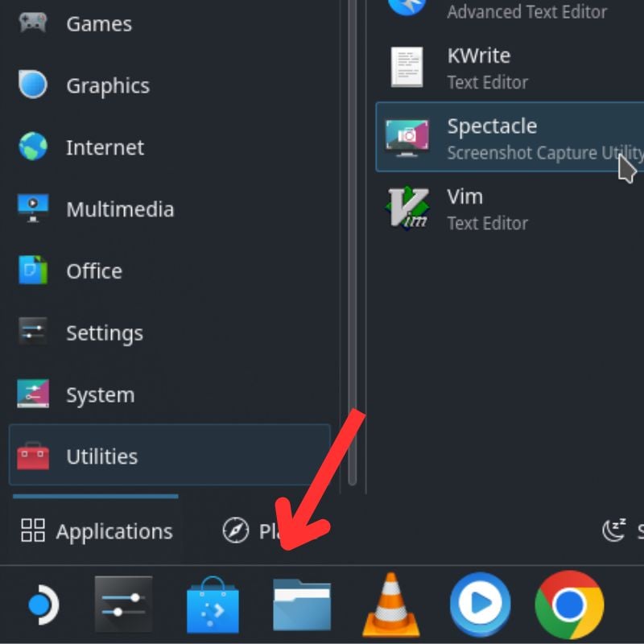644x644 pixels.
Task: Open the Graphics category
Action: pyautogui.click(x=169, y=85)
